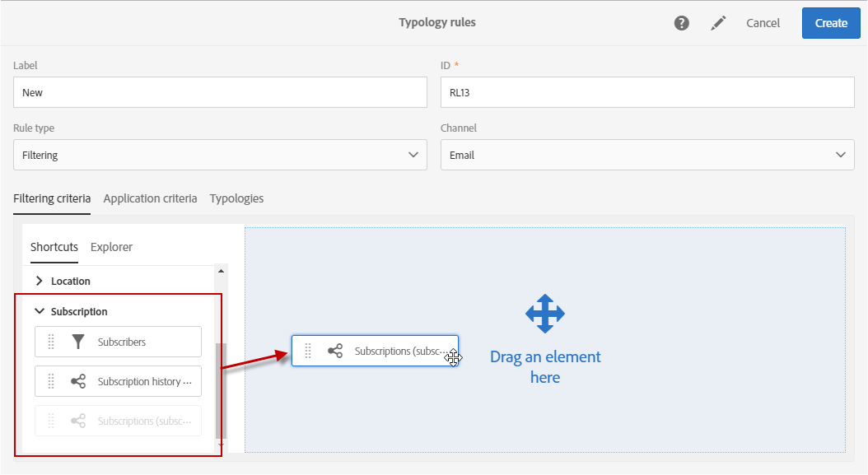Click the blue move-arrows icon in the canvas

tap(545, 313)
